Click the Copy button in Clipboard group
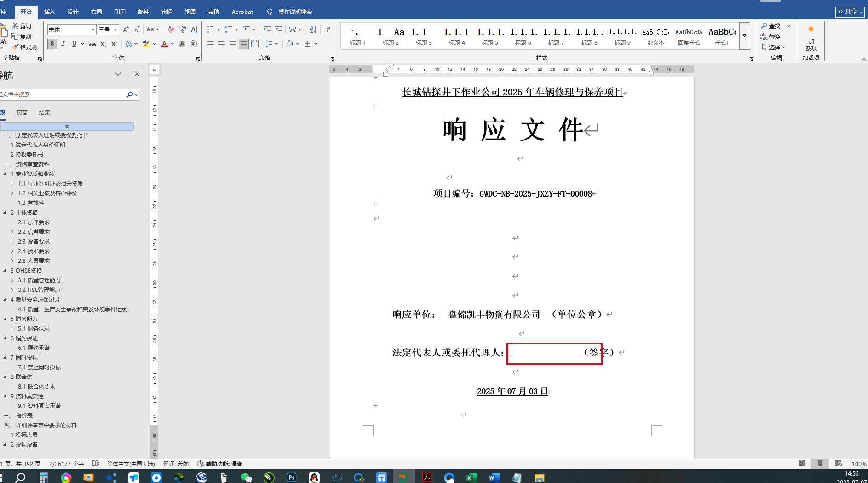This screenshot has width=868, height=483. tap(22, 36)
